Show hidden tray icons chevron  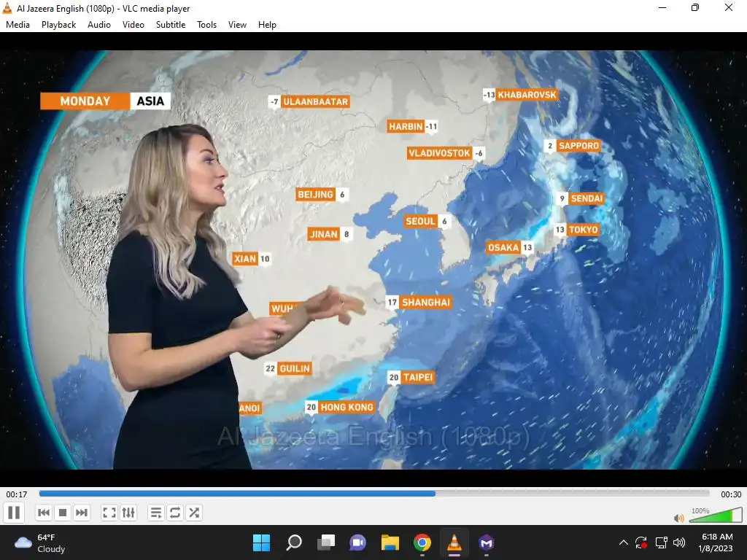click(623, 542)
